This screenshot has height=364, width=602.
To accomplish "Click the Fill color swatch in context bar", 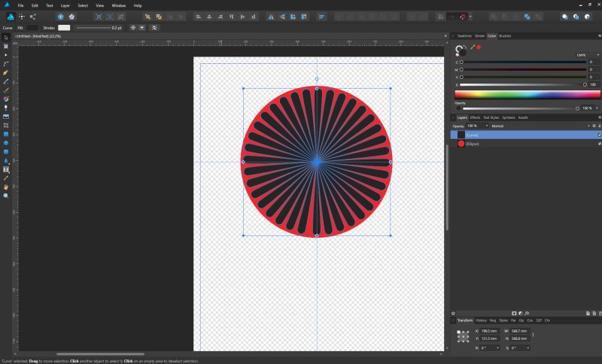I will click(x=32, y=28).
